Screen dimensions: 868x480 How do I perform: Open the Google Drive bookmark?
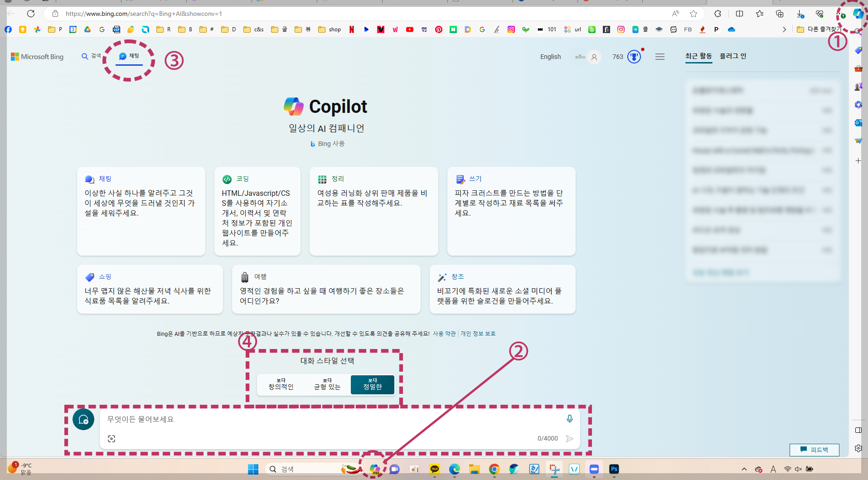(87, 29)
